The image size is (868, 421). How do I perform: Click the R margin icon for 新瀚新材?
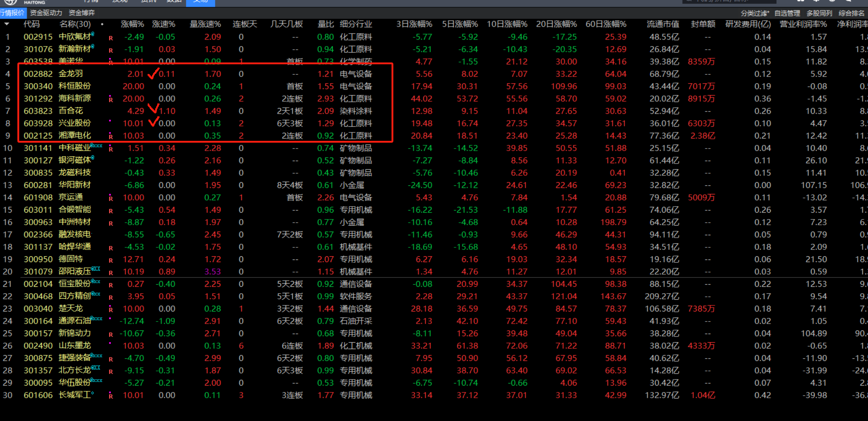coord(111,50)
